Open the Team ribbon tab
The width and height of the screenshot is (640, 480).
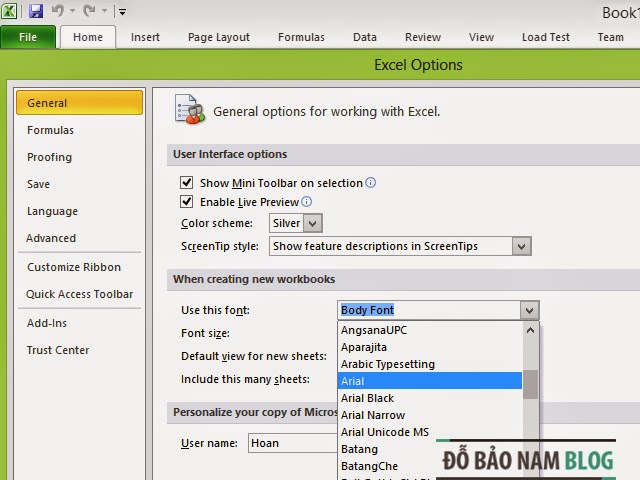pyautogui.click(x=611, y=37)
